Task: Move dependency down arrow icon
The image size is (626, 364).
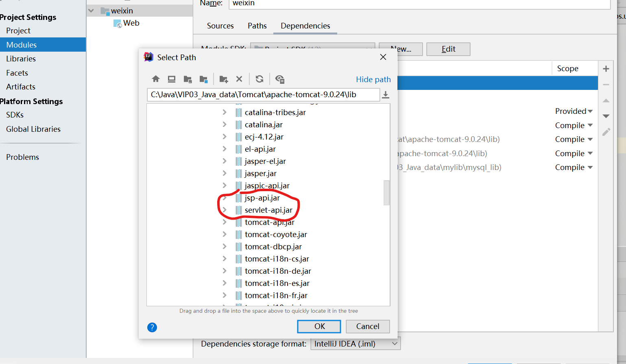Action: tap(606, 116)
